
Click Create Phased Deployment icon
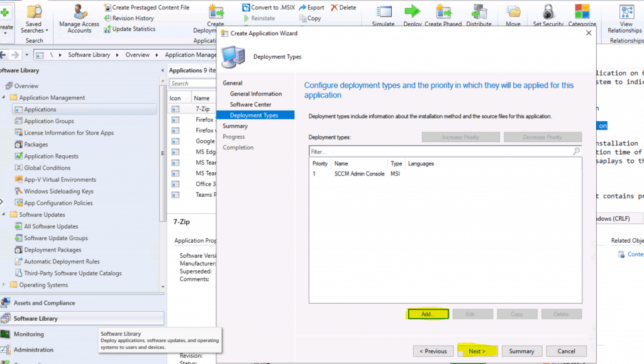(x=443, y=11)
